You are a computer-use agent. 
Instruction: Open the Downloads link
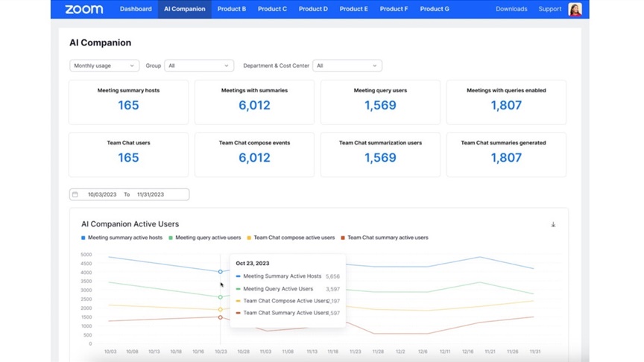point(511,9)
